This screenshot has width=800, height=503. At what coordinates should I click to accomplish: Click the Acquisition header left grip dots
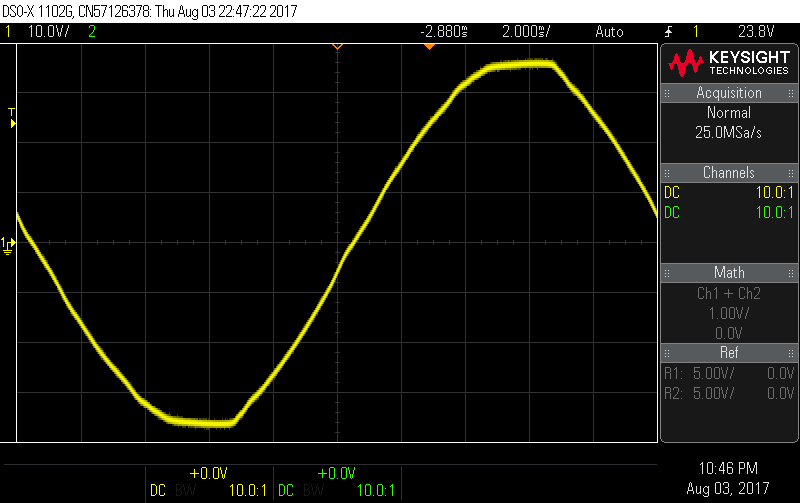(667, 93)
